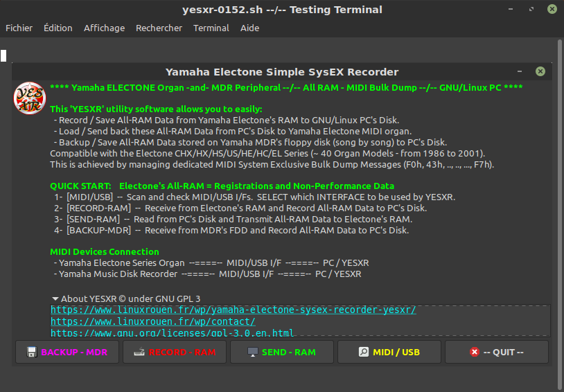This screenshot has height=392, width=564.
Task: Click the terminal cursor block
Action: coord(3,55)
